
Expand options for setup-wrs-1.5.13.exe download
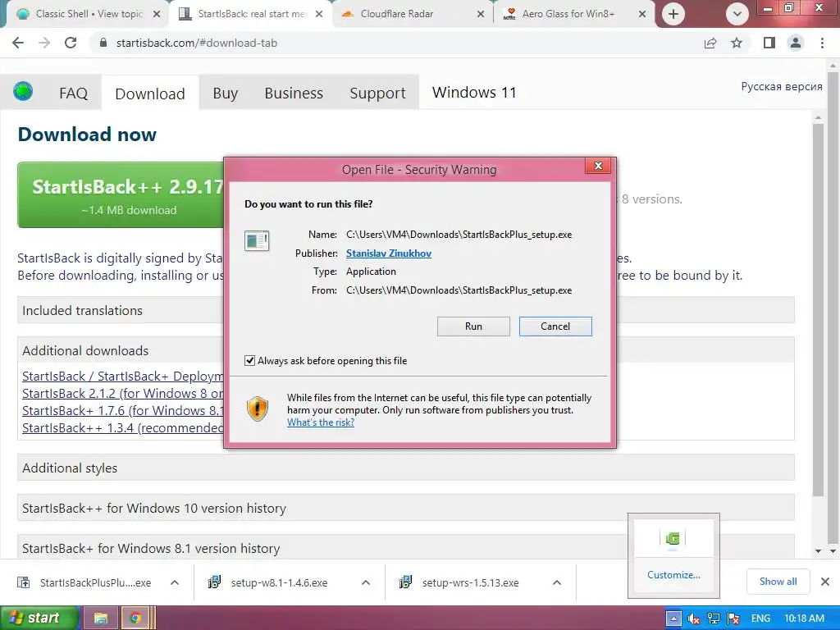pos(557,582)
